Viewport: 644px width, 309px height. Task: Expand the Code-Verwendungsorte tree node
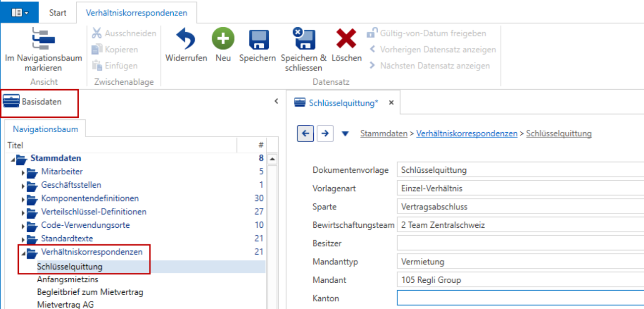(x=23, y=226)
